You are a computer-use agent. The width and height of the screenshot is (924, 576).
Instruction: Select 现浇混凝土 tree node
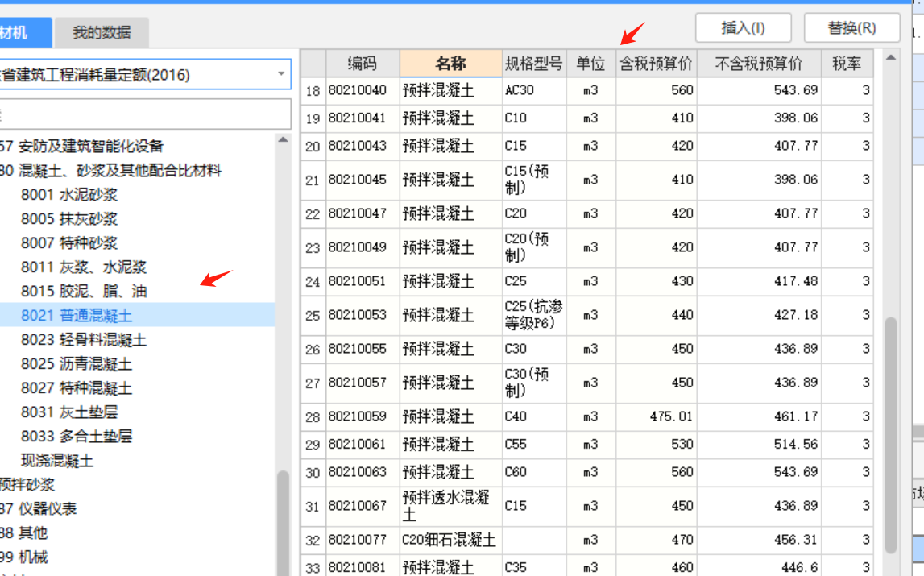coord(57,461)
